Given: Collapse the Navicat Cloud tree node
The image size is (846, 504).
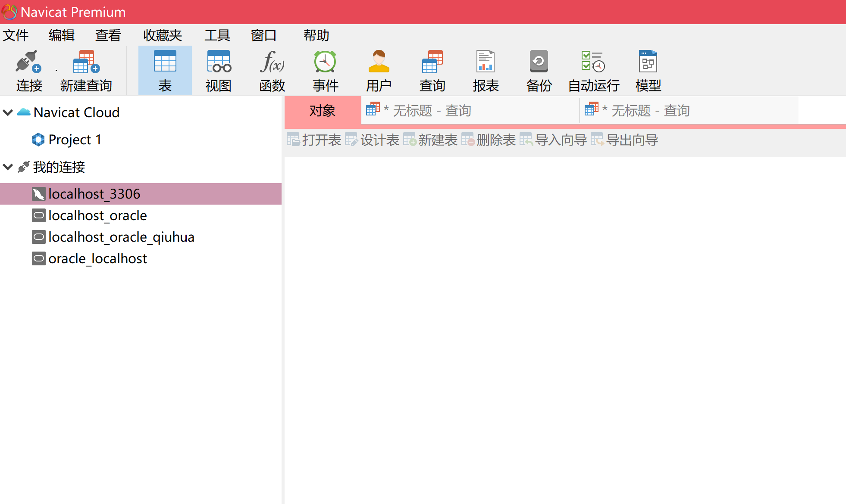Looking at the screenshot, I should coord(8,112).
